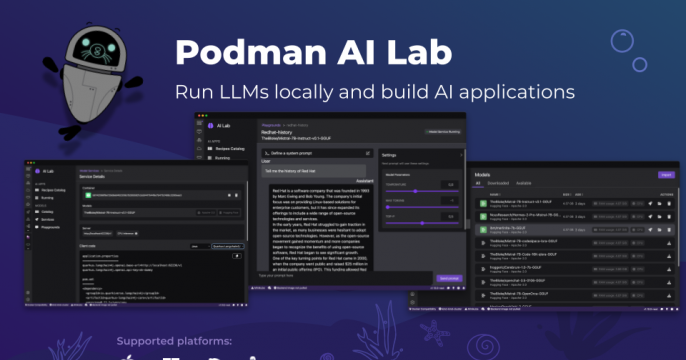Open the folder of Mistral-7B-Instruct model
The image size is (686, 360).
point(659,203)
